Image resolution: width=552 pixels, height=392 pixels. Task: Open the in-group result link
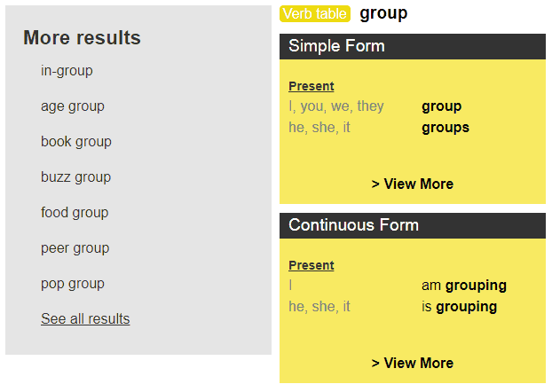click(x=67, y=71)
